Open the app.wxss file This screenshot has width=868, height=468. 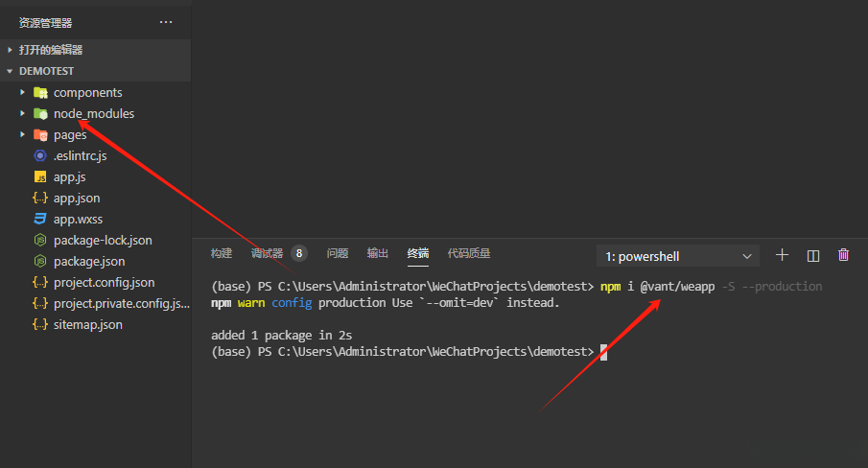tap(78, 219)
